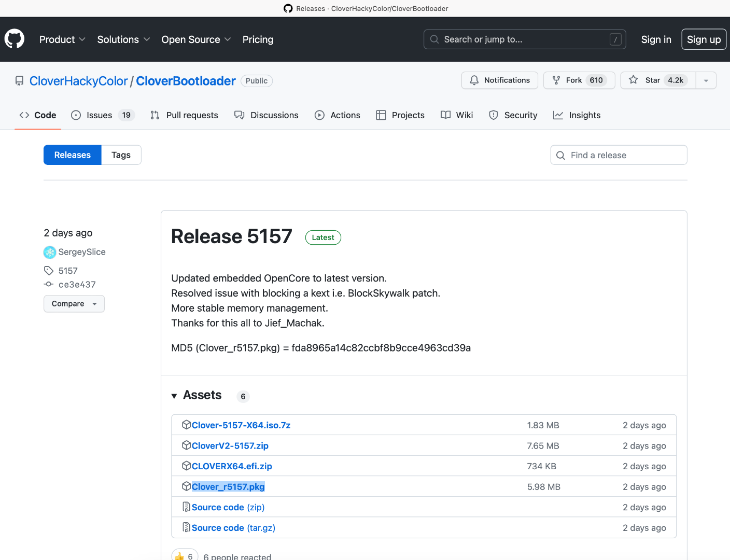Click zip file icon of Source code (zip)
Screen dimensions: 730x560
pyautogui.click(x=187, y=507)
